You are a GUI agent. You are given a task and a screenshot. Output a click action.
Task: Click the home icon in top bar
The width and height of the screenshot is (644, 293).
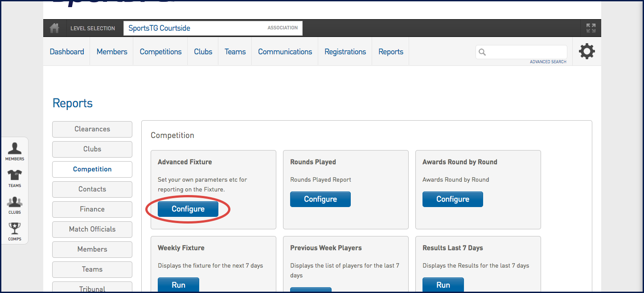(54, 28)
